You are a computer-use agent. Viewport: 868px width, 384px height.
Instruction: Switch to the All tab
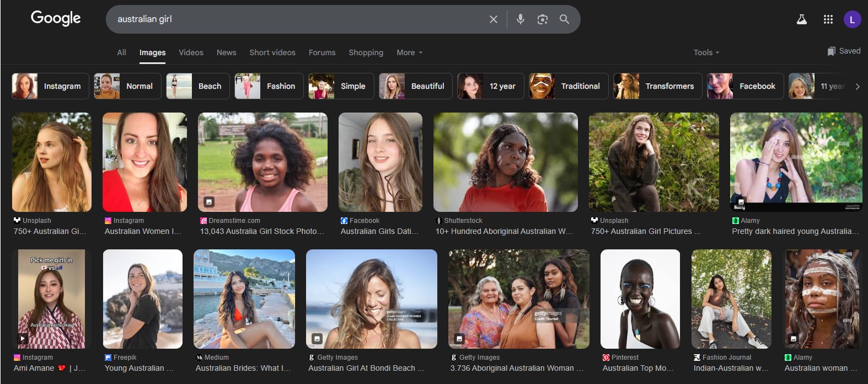pos(122,52)
